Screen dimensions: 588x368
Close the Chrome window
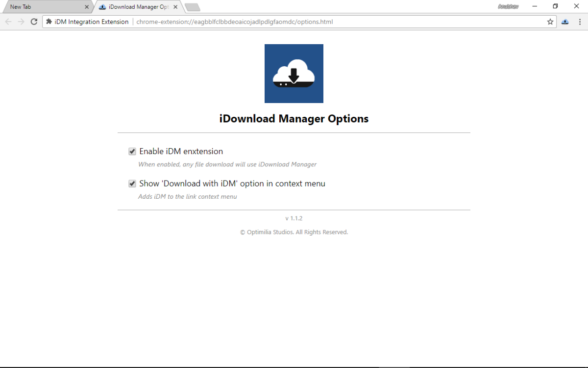576,6
